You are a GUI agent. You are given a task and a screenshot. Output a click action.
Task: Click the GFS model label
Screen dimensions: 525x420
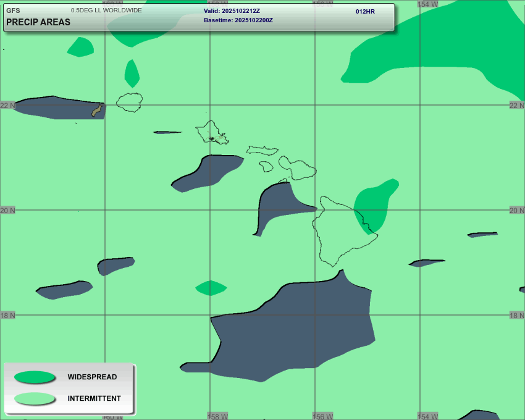(13, 10)
